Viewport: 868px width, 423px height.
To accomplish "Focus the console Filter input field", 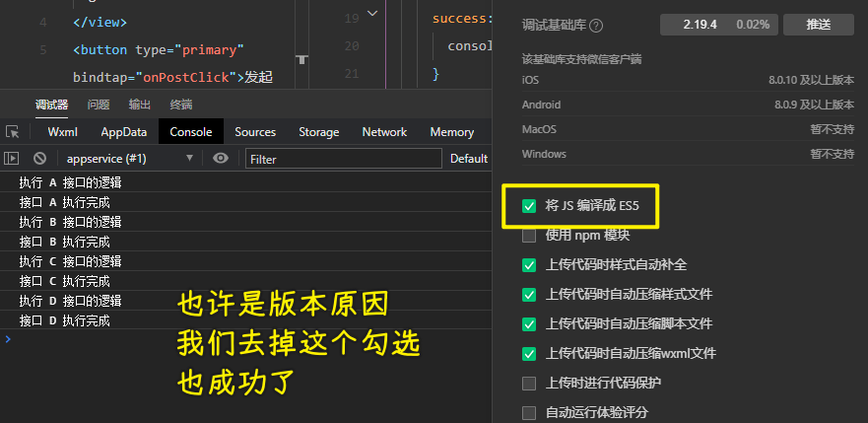I will [344, 159].
